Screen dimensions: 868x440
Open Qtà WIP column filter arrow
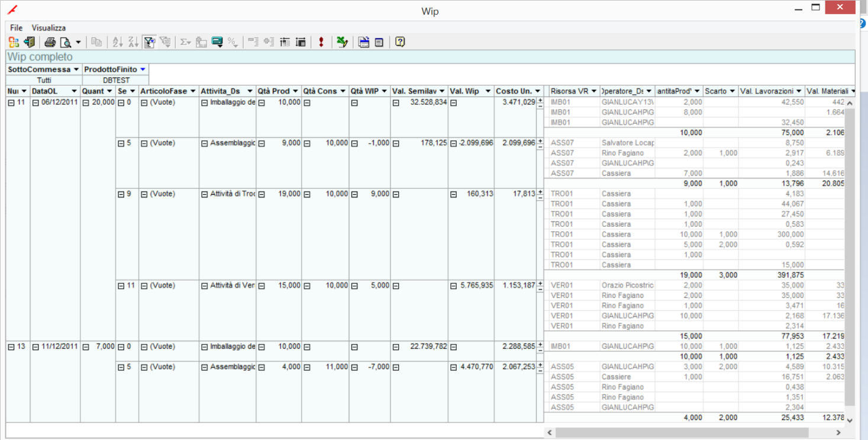pyautogui.click(x=385, y=91)
